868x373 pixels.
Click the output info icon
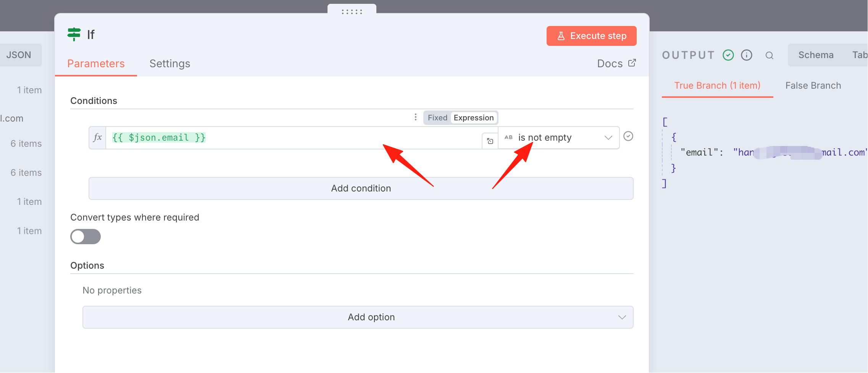[x=747, y=55]
